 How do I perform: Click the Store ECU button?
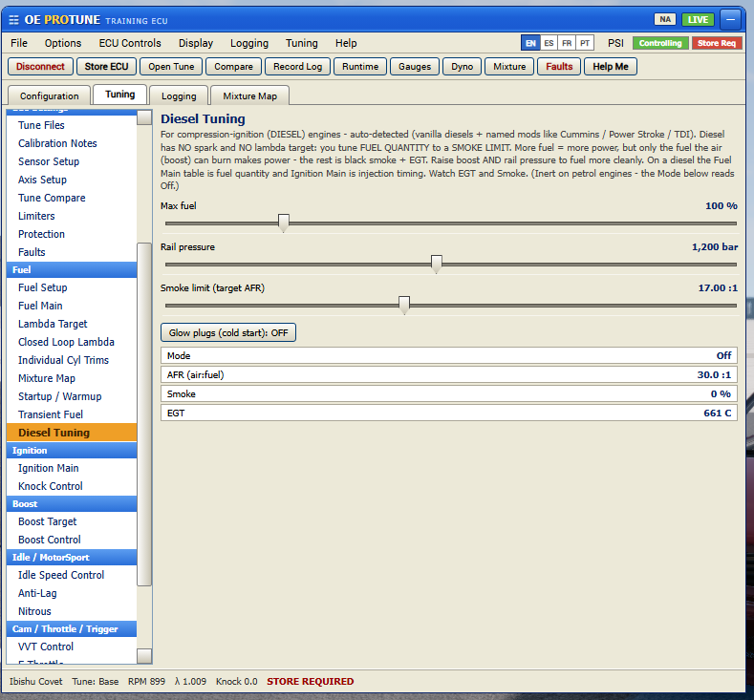(x=106, y=66)
